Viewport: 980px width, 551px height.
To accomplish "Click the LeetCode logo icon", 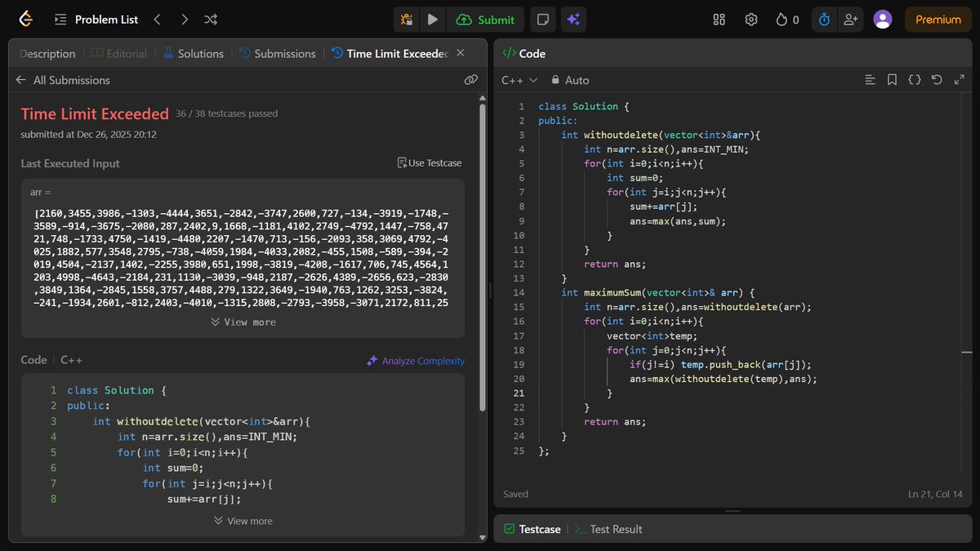I will [x=25, y=20].
